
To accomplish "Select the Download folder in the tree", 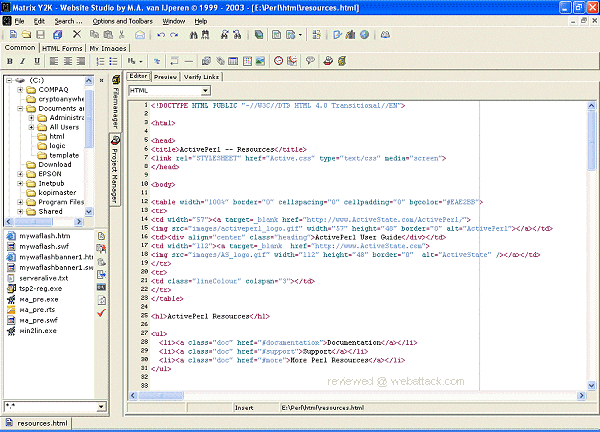I will pyautogui.click(x=55, y=165).
